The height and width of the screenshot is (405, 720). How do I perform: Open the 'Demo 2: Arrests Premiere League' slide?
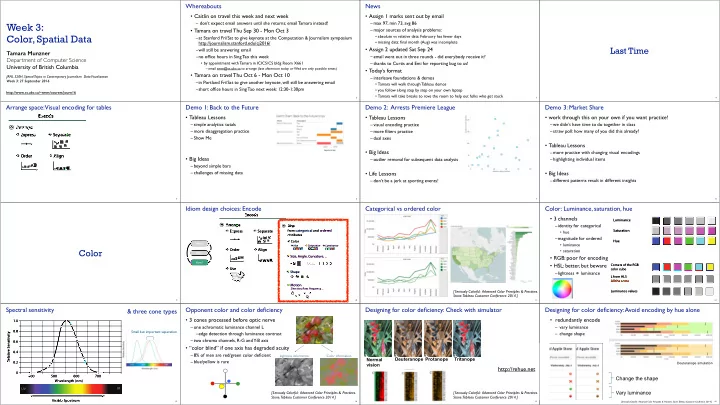tap(450, 152)
